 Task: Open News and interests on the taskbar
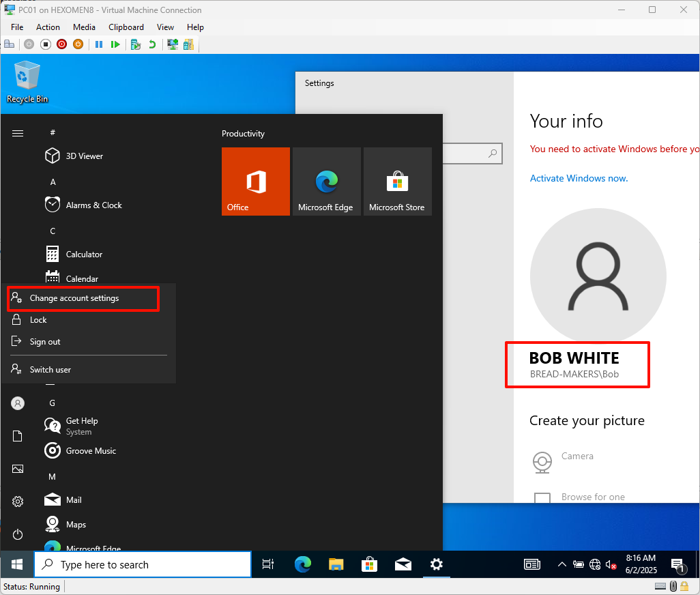point(531,565)
